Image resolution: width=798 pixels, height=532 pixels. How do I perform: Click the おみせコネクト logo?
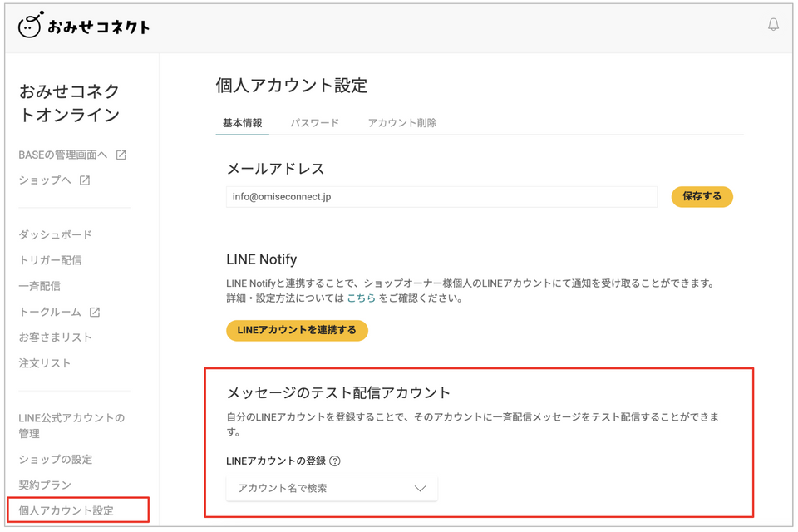pos(84,25)
